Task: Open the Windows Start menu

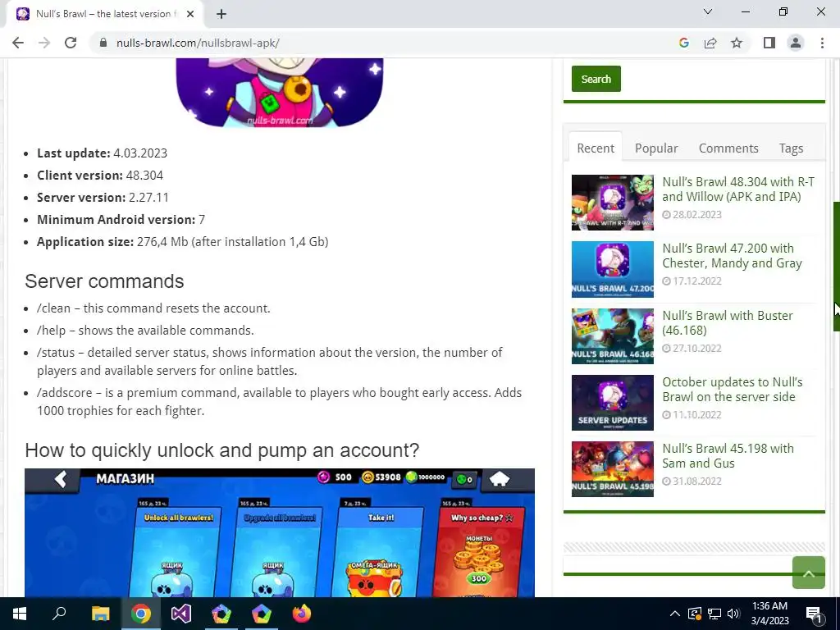Action: [x=20, y=614]
